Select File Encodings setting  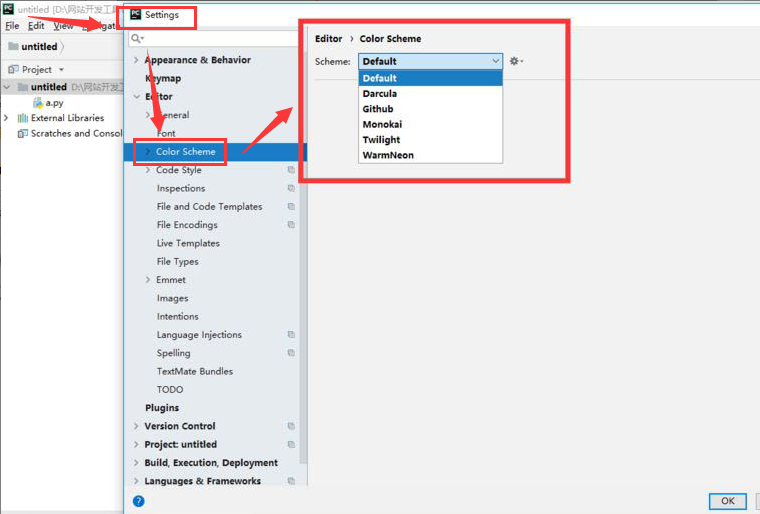187,225
